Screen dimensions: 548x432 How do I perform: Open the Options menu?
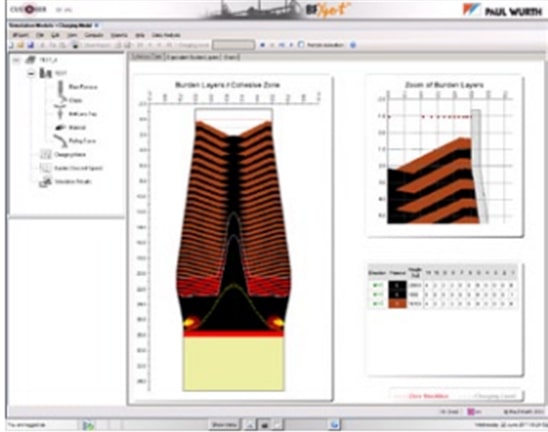119,35
